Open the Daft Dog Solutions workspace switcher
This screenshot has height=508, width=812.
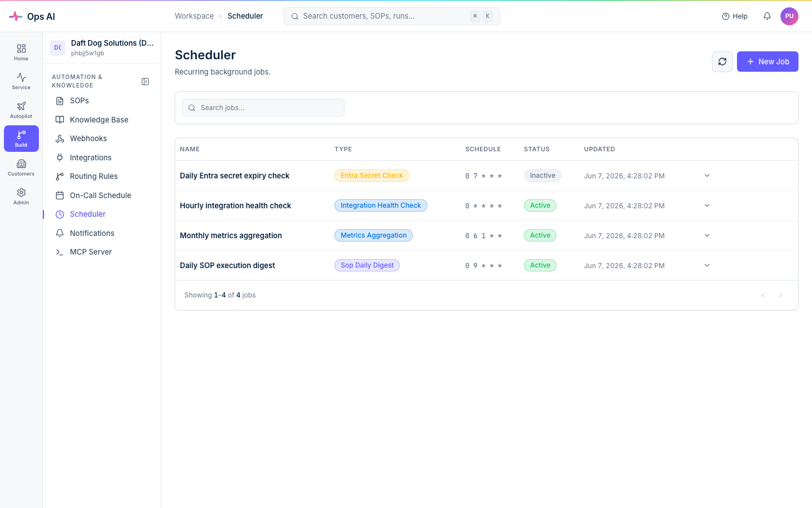102,48
